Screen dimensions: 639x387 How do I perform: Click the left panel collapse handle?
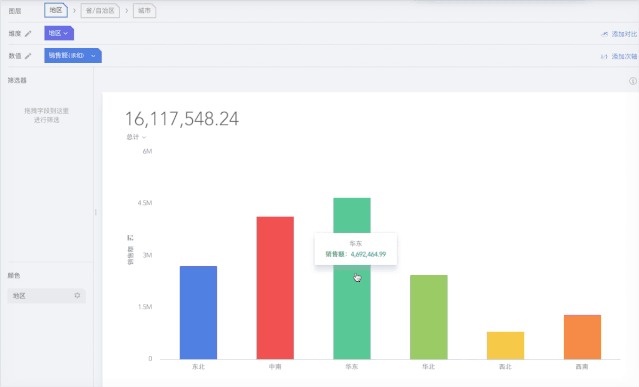pos(96,212)
